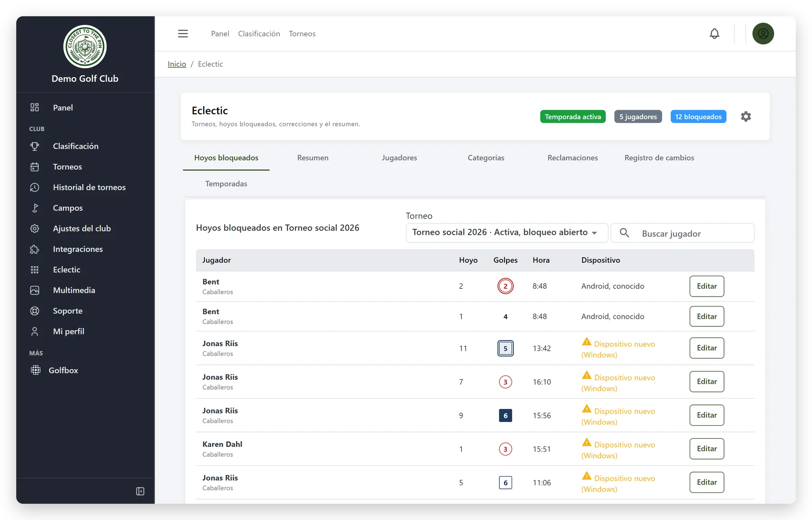
Task: Click the magnifier icon in search box
Action: click(624, 233)
